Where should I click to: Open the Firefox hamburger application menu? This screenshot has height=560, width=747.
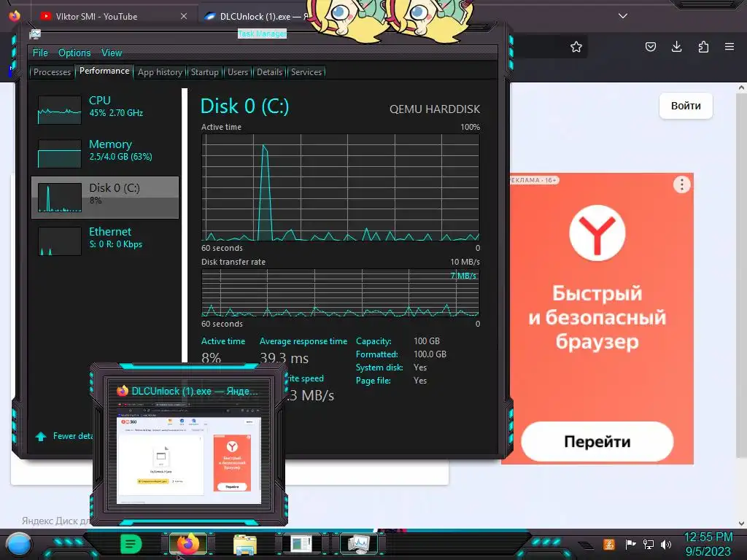(729, 47)
